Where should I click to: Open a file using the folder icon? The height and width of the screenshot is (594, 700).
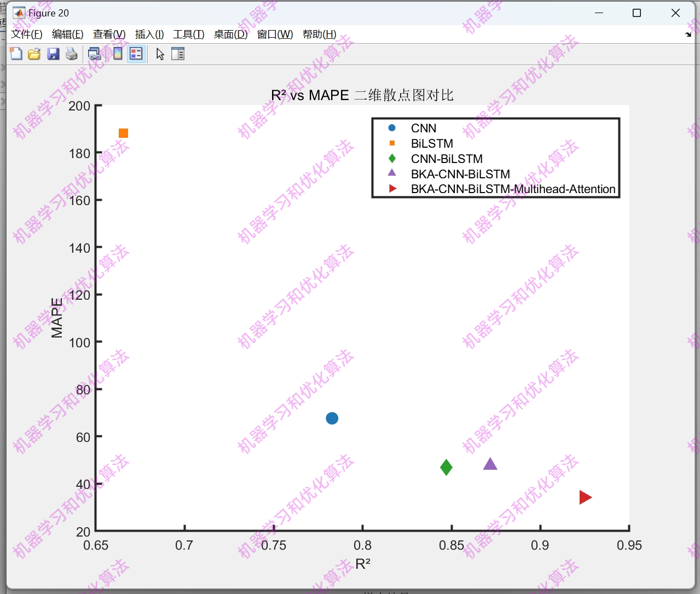click(x=34, y=54)
